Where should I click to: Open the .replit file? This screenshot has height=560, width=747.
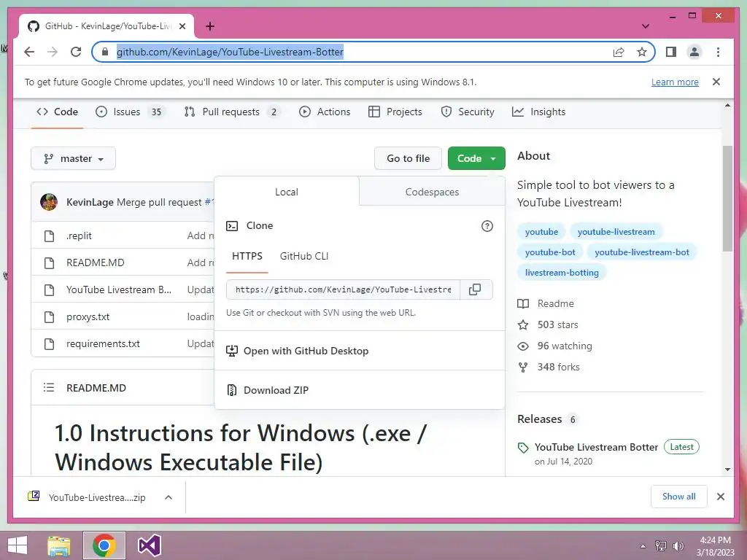pos(79,236)
